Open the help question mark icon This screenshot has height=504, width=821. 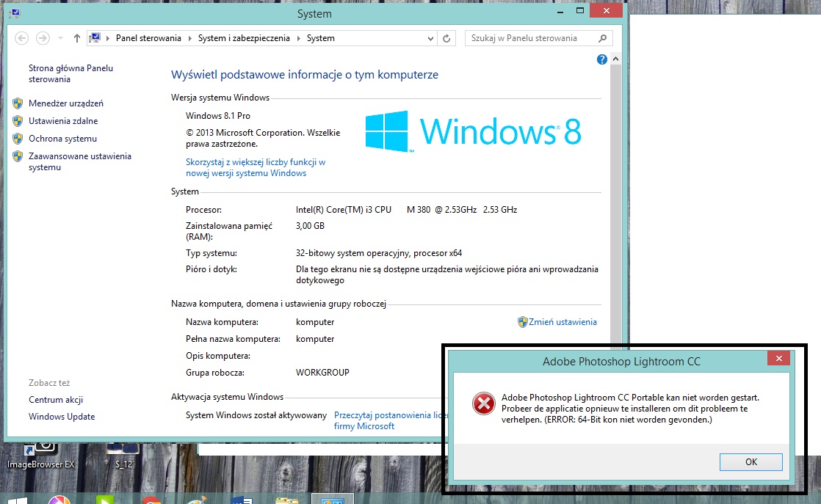click(x=602, y=59)
